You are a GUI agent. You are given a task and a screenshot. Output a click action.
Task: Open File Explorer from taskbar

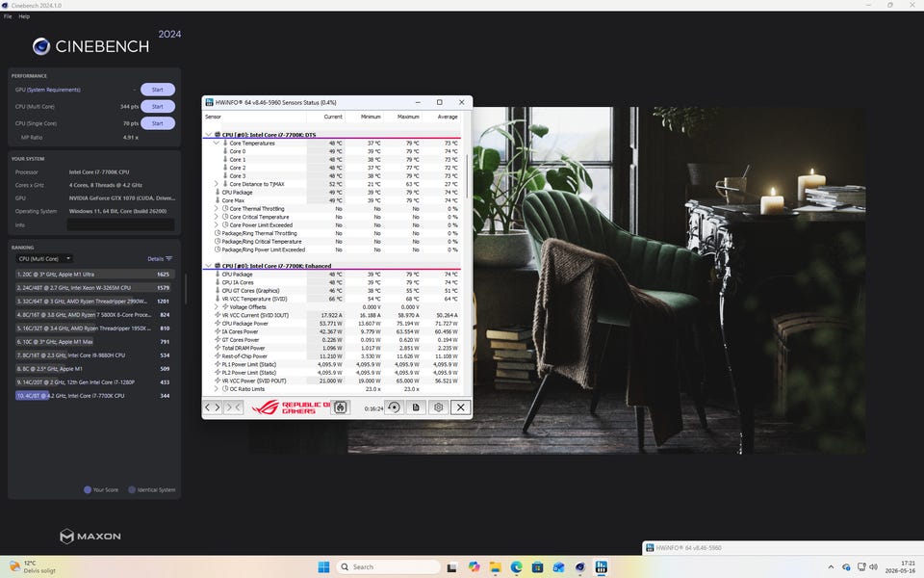pyautogui.click(x=495, y=566)
